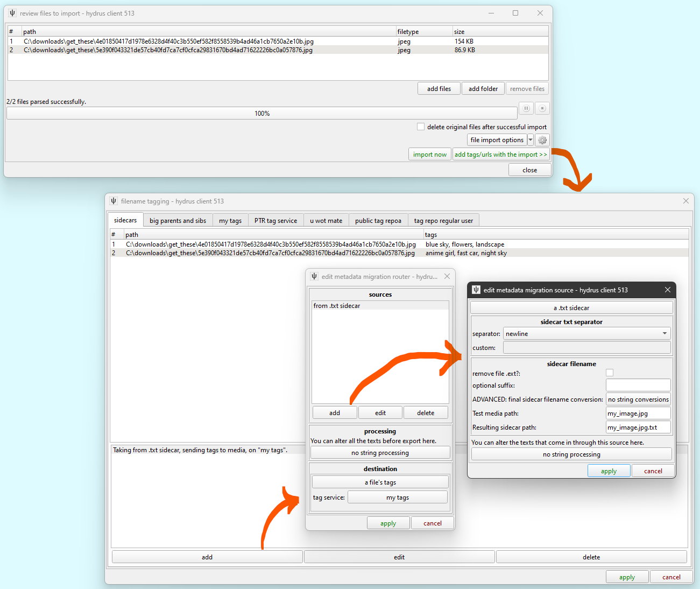Image resolution: width=700 pixels, height=589 pixels.
Task: Click the wide add button in filename tagging
Action: pyautogui.click(x=207, y=557)
